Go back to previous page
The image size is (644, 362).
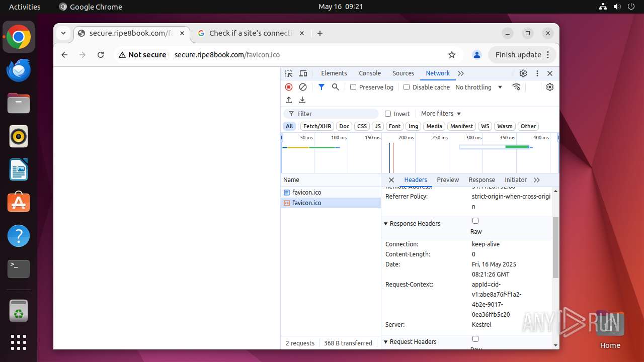64,55
